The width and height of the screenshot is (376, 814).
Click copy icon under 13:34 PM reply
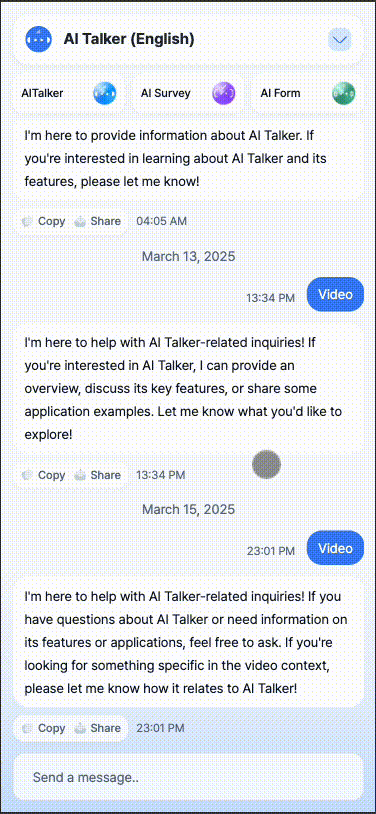click(27, 475)
